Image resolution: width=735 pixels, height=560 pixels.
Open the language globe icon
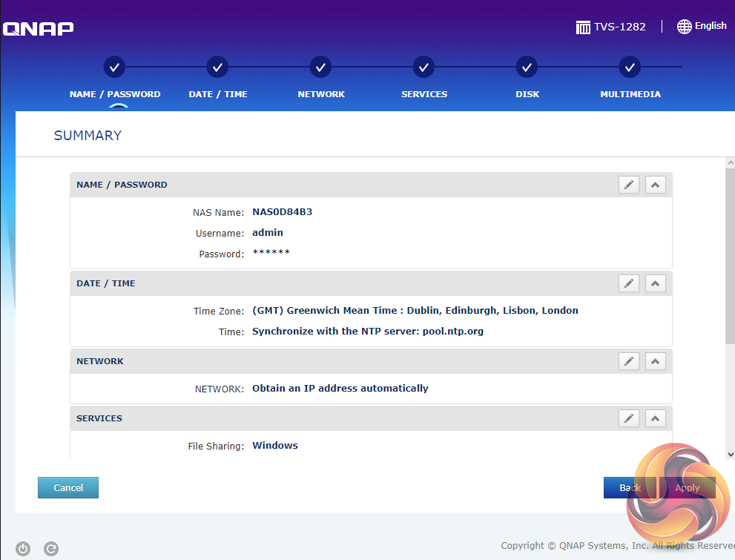tap(684, 27)
